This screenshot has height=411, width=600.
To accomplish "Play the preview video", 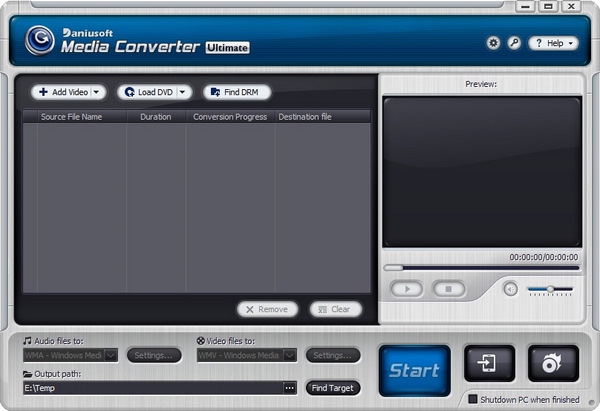I will coord(406,289).
